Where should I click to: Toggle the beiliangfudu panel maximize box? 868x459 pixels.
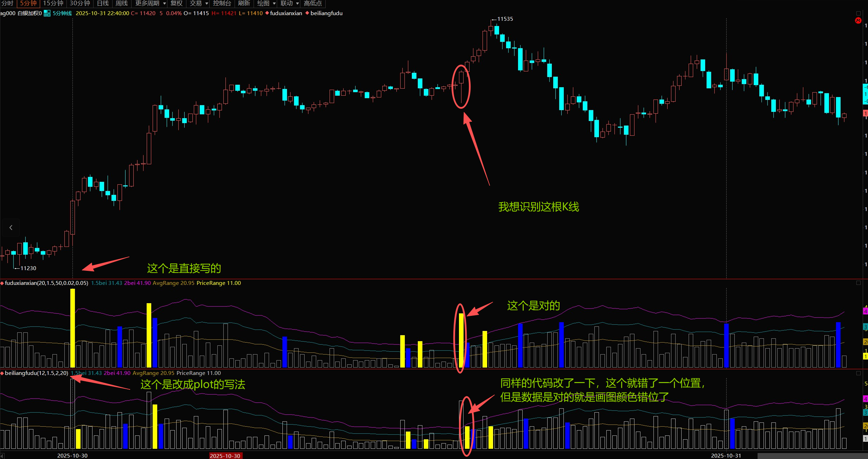(858, 373)
